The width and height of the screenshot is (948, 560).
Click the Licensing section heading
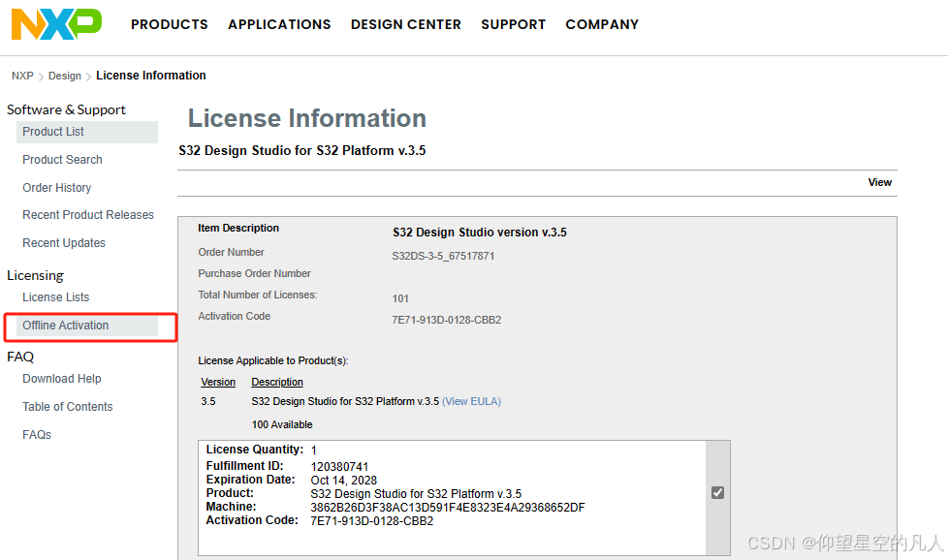point(35,275)
